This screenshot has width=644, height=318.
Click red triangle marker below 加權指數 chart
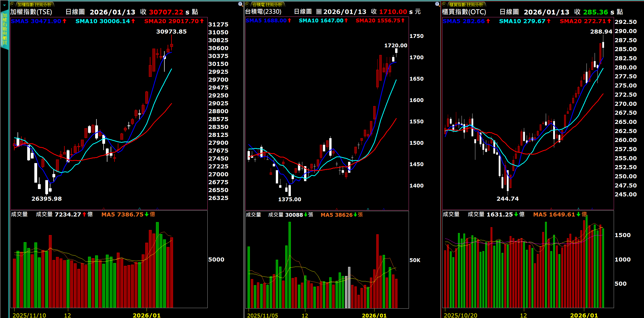(104, 209)
